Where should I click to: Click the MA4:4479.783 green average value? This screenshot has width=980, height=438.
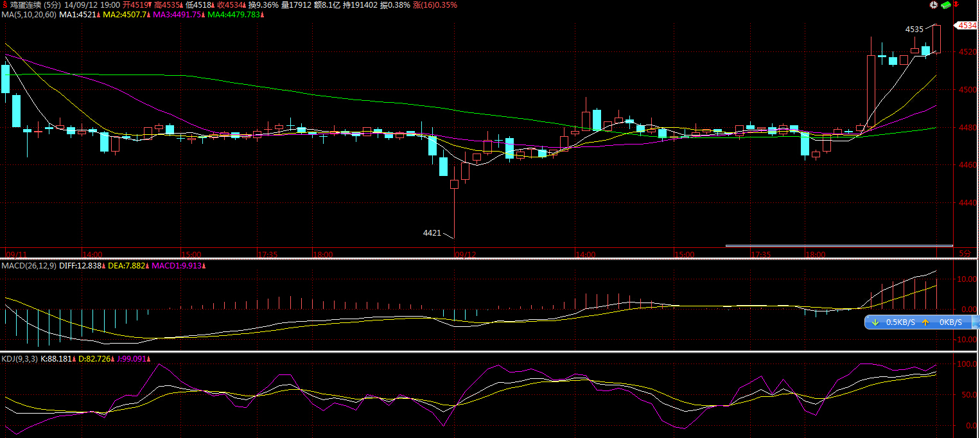click(x=235, y=14)
